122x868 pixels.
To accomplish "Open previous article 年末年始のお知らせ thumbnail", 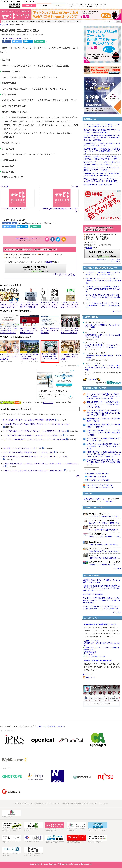I will click(x=17, y=198).
